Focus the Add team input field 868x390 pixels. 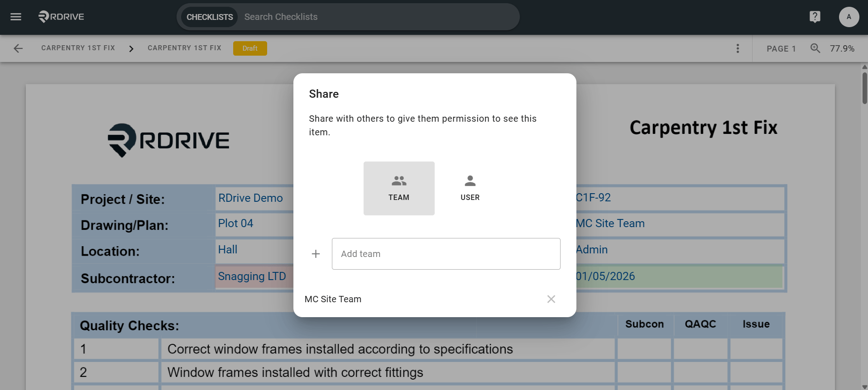(446, 254)
